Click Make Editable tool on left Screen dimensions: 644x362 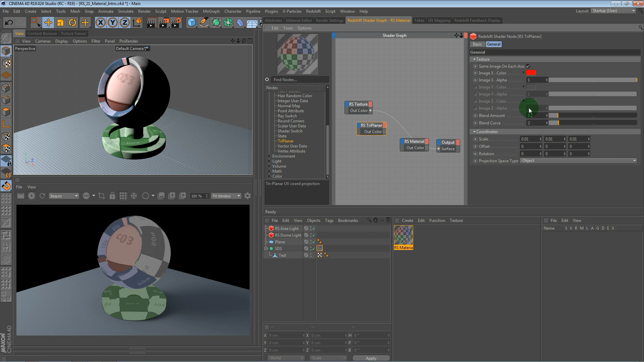(x=6, y=39)
